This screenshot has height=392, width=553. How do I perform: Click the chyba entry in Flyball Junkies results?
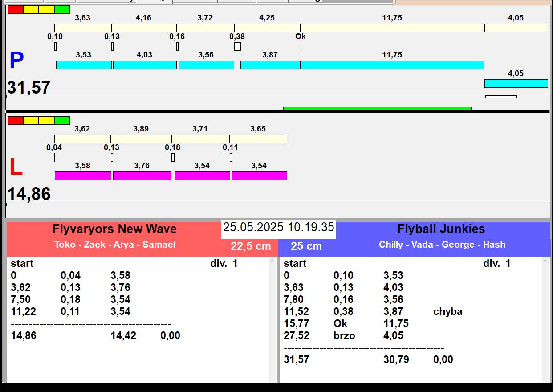pyautogui.click(x=447, y=312)
